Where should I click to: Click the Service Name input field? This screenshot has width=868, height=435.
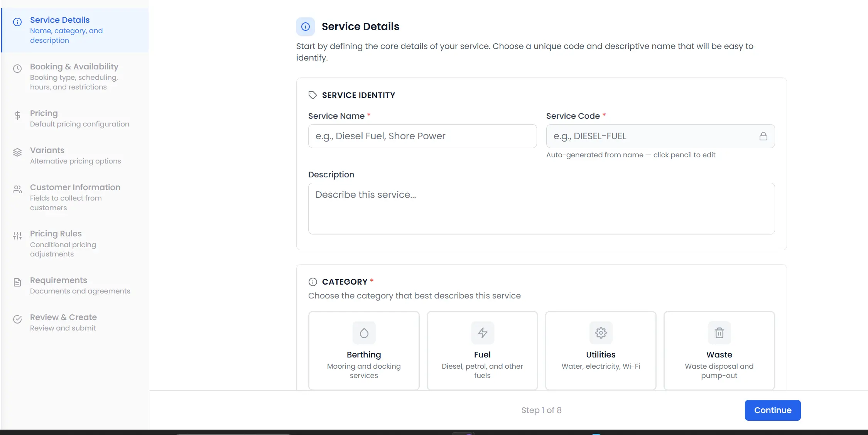422,136
